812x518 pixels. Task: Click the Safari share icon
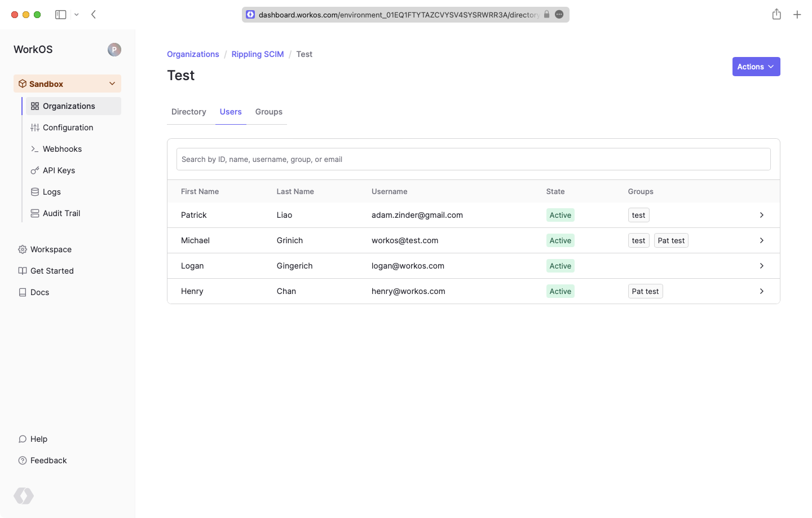(x=776, y=15)
